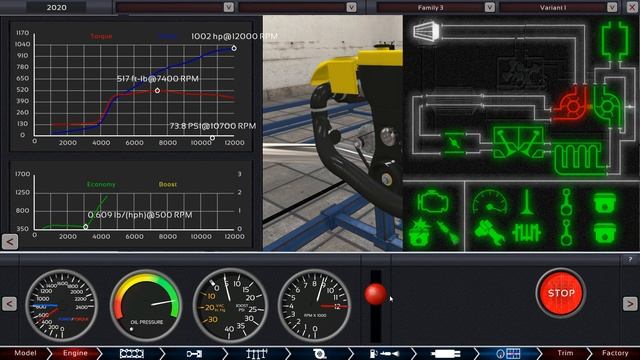Image resolution: width=640 pixels, height=360 pixels.
Task: Click the red turbo compressor icon
Action: point(572,106)
